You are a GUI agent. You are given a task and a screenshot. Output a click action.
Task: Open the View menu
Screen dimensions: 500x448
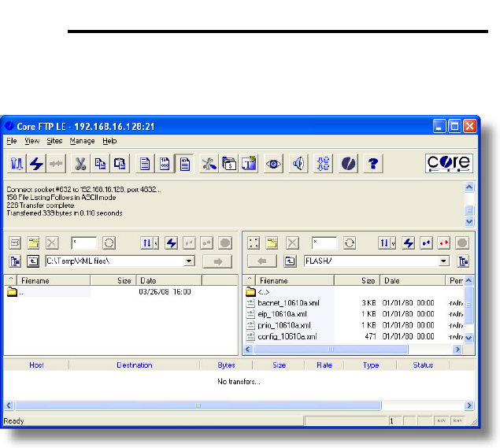31,141
